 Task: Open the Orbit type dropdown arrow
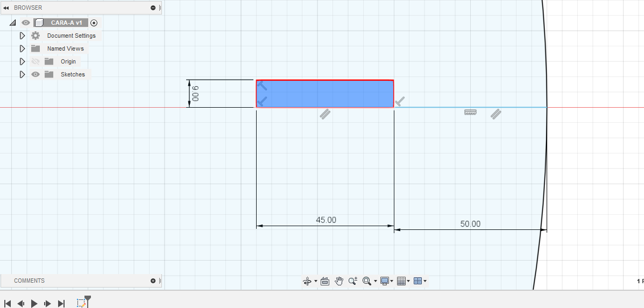(x=315, y=281)
